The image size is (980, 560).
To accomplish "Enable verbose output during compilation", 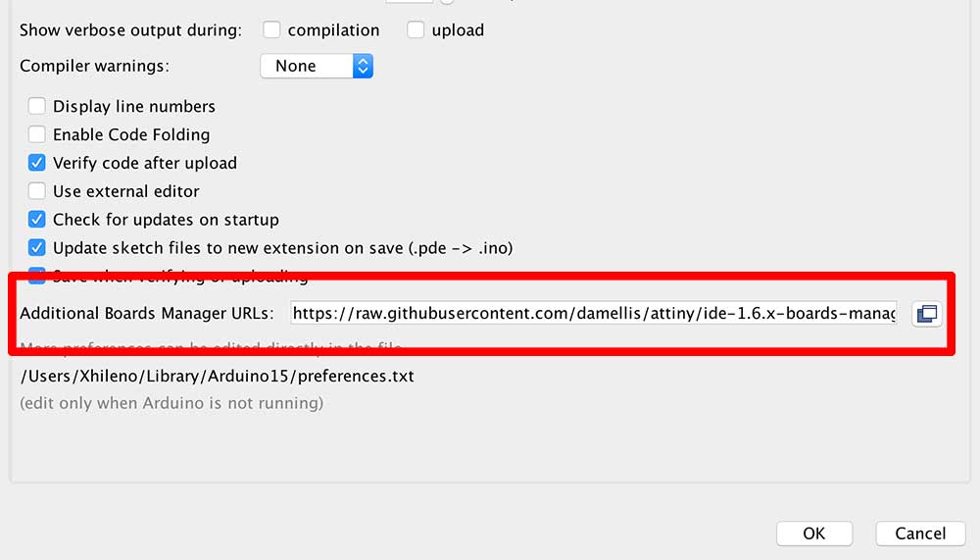I will (x=271, y=29).
